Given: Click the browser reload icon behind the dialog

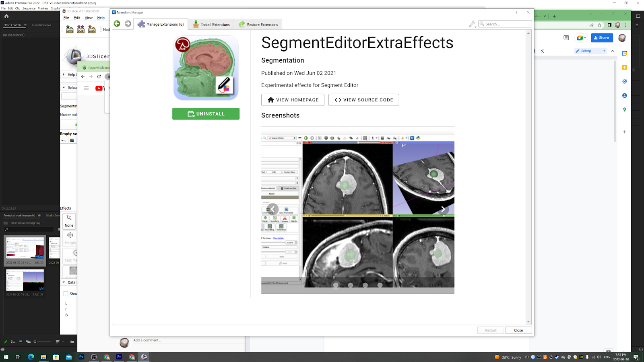Looking at the screenshot, I should point(99,76).
